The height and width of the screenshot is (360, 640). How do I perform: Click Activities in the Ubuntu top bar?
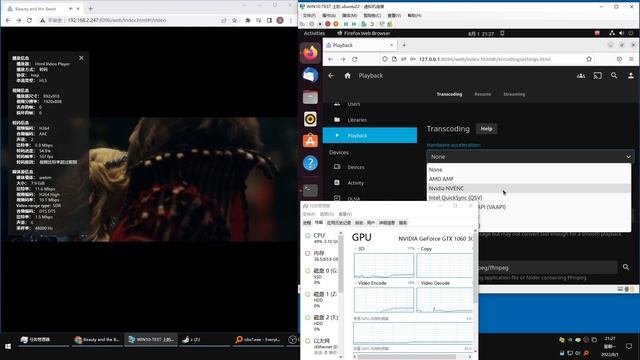click(x=314, y=33)
